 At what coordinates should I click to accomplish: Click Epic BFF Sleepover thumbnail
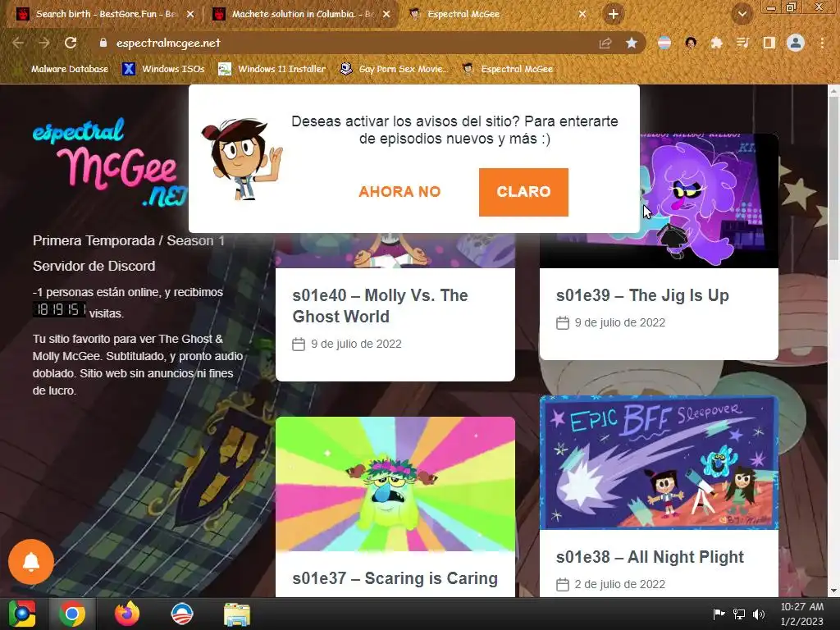coord(659,463)
